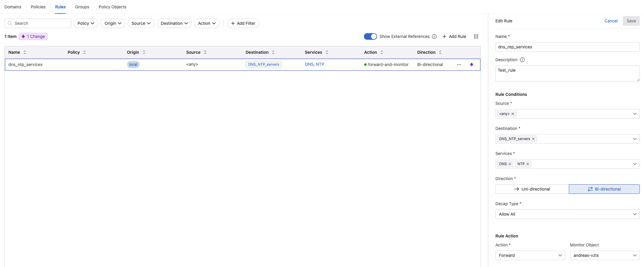Open the Monitor Object dropdown
The width and height of the screenshot is (644, 267).
[605, 255]
